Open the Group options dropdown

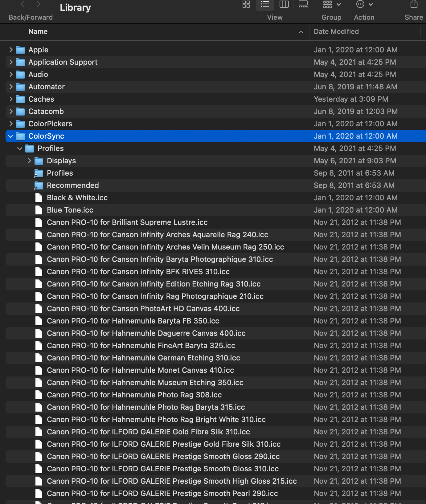coord(332,4)
